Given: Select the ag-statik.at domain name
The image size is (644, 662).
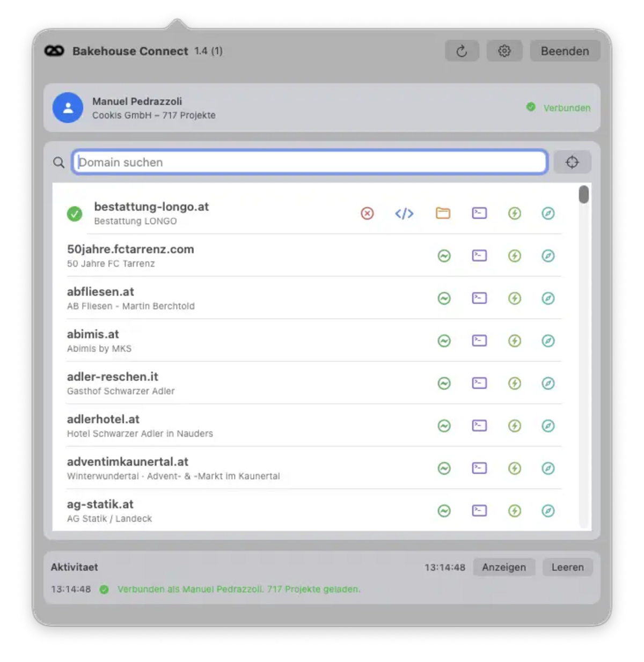Looking at the screenshot, I should pos(100,504).
